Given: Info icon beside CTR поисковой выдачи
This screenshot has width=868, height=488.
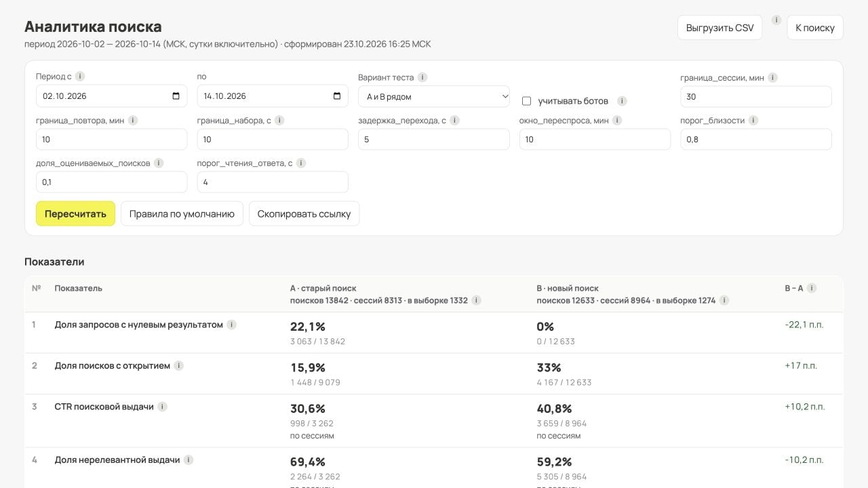Looking at the screenshot, I should [x=162, y=407].
